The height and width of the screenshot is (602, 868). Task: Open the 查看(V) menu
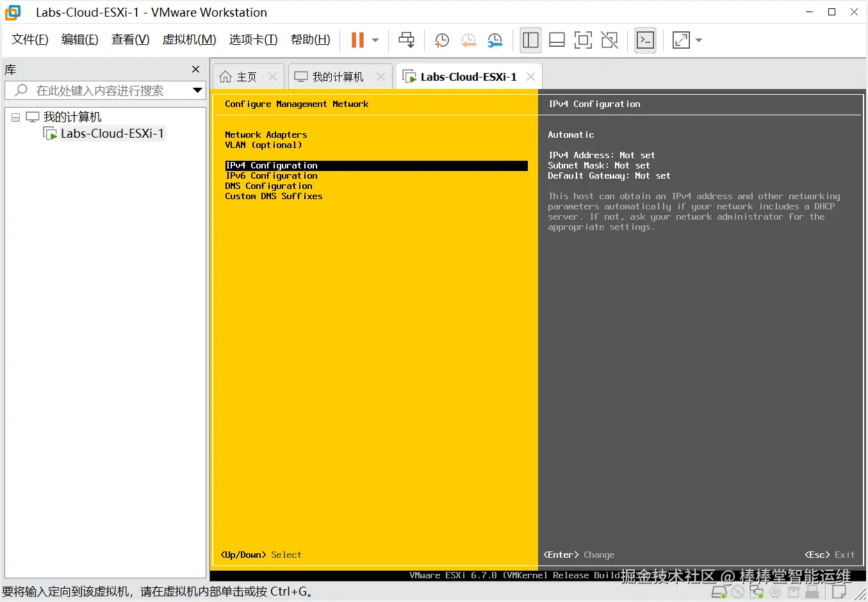131,40
